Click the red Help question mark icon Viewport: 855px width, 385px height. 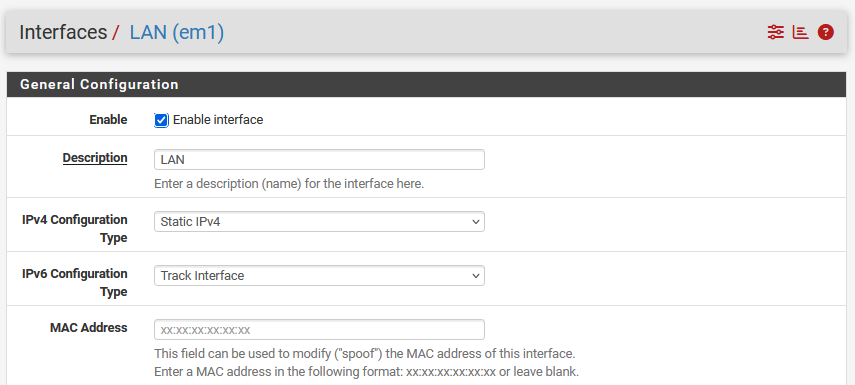826,32
